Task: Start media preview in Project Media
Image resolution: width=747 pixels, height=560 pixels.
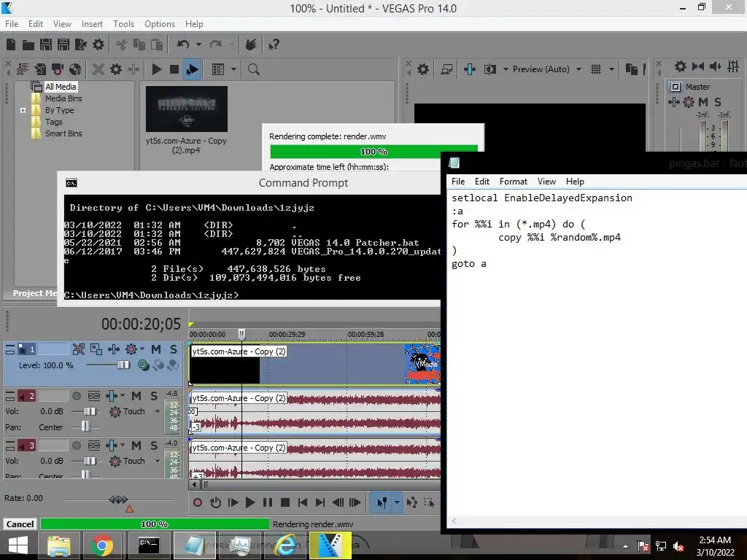Action: click(x=156, y=69)
